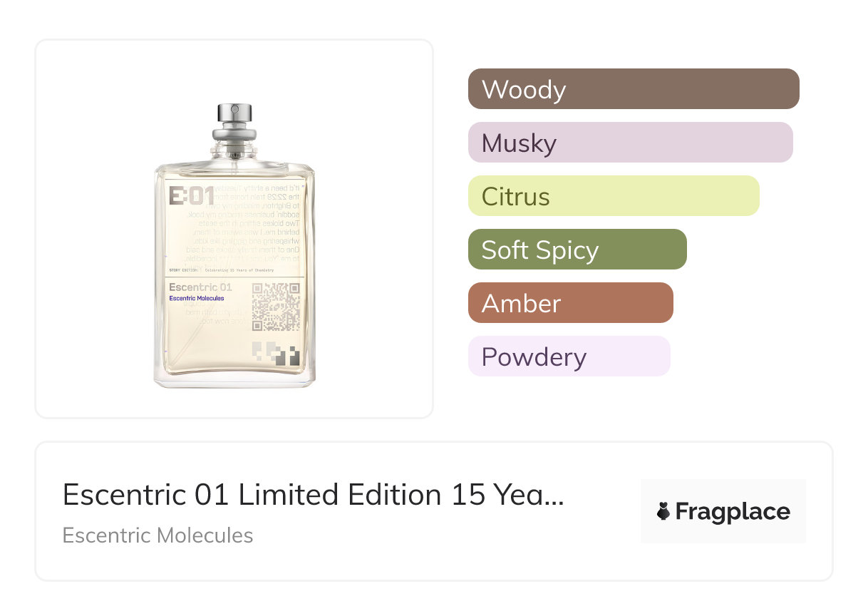Click the QR code on the bottle
This screenshot has width=868, height=616.
click(x=276, y=307)
